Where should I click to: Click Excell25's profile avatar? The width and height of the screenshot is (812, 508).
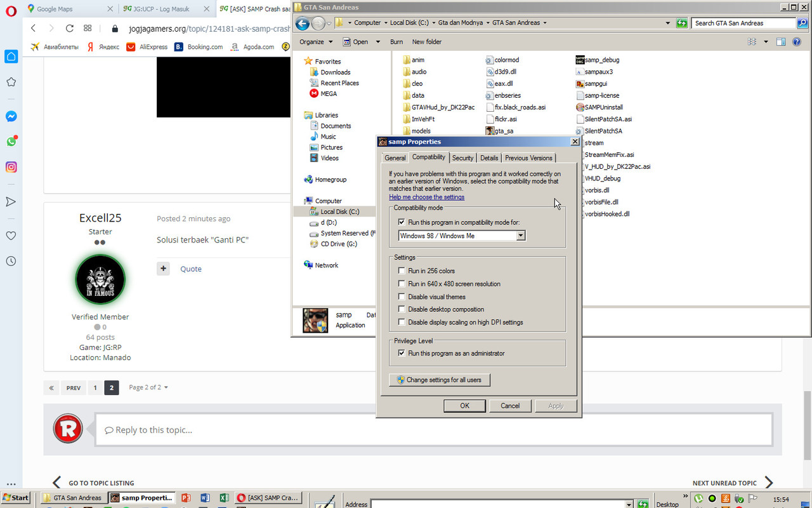click(100, 280)
